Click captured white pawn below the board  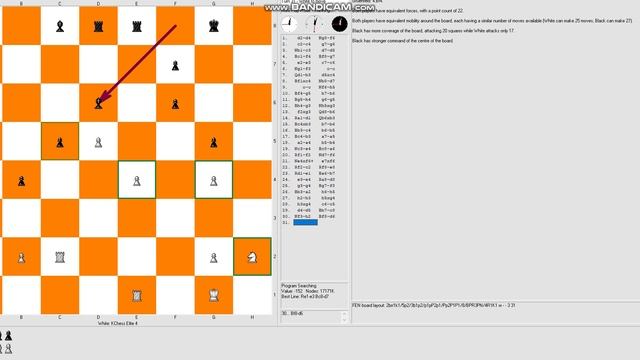[8, 349]
